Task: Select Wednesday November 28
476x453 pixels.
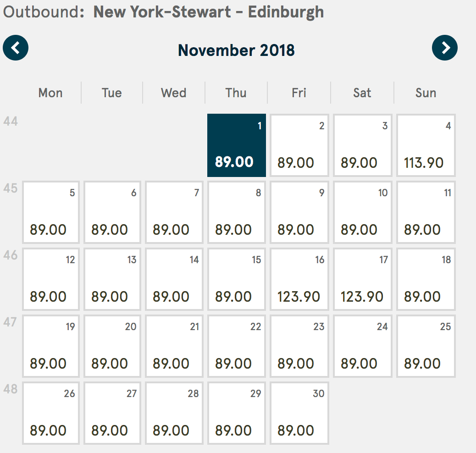Action: 174,413
